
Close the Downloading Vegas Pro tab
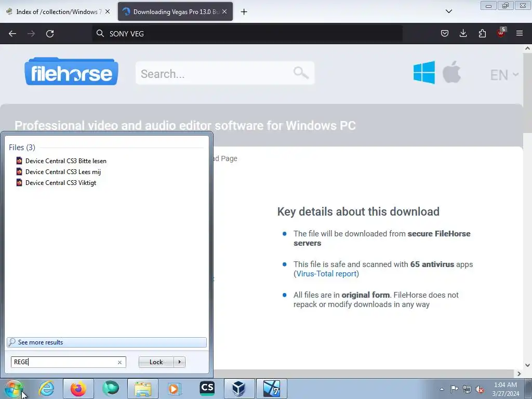[x=224, y=11]
